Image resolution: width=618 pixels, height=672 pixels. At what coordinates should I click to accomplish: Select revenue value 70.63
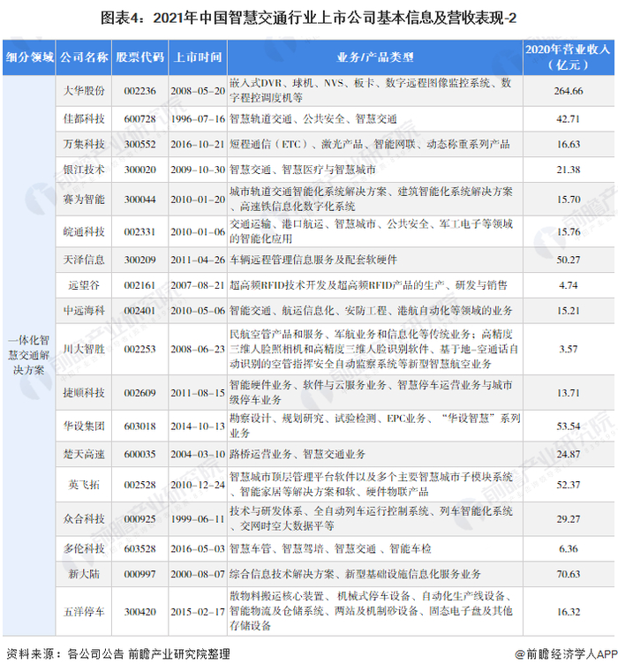(569, 574)
